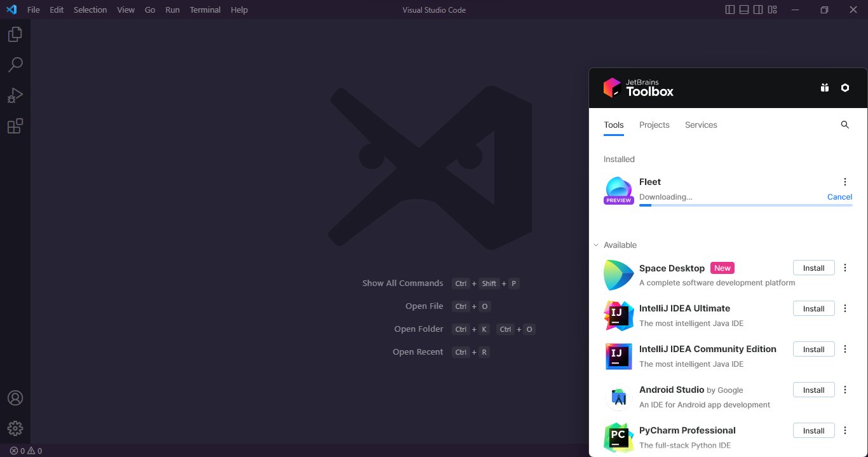Open the gift icon in Toolbox header
Viewport: 868px width, 457px height.
tap(825, 88)
